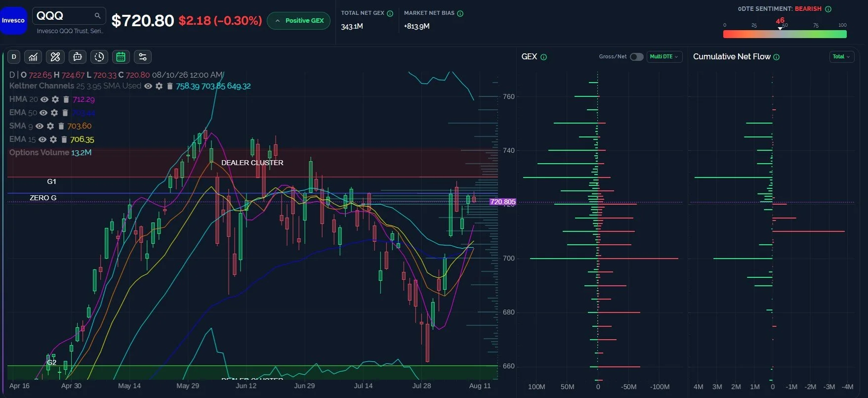
Task: Hide the EMA 15 line
Action: click(42, 139)
